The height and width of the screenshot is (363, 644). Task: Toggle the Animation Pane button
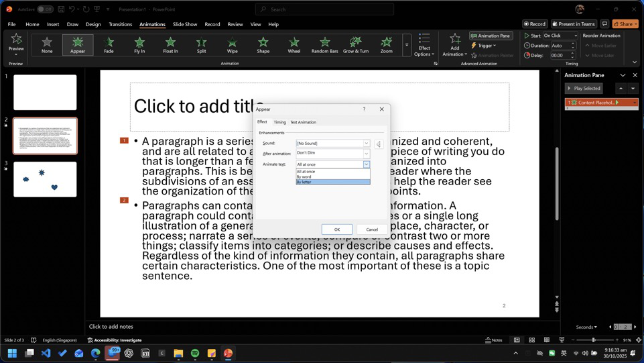pyautogui.click(x=491, y=36)
